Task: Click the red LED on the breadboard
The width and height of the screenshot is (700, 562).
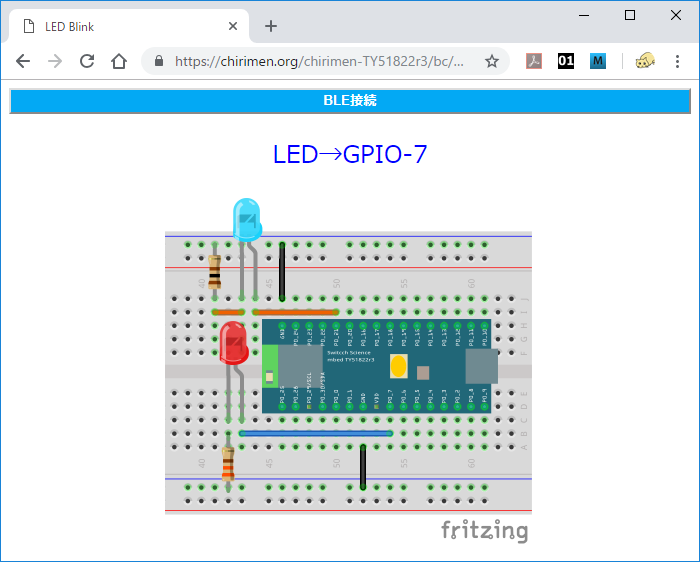Action: pos(234,343)
